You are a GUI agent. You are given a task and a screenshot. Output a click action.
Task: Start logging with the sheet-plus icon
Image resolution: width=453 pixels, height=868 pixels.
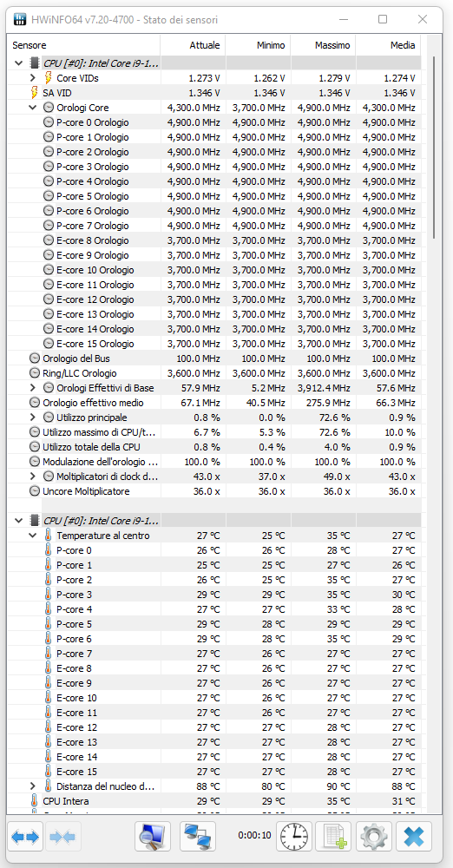click(x=333, y=837)
